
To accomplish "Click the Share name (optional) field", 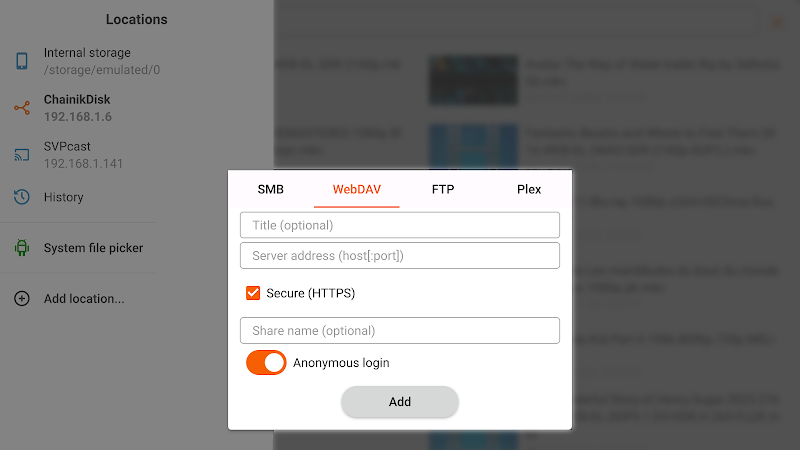I will pyautogui.click(x=399, y=331).
